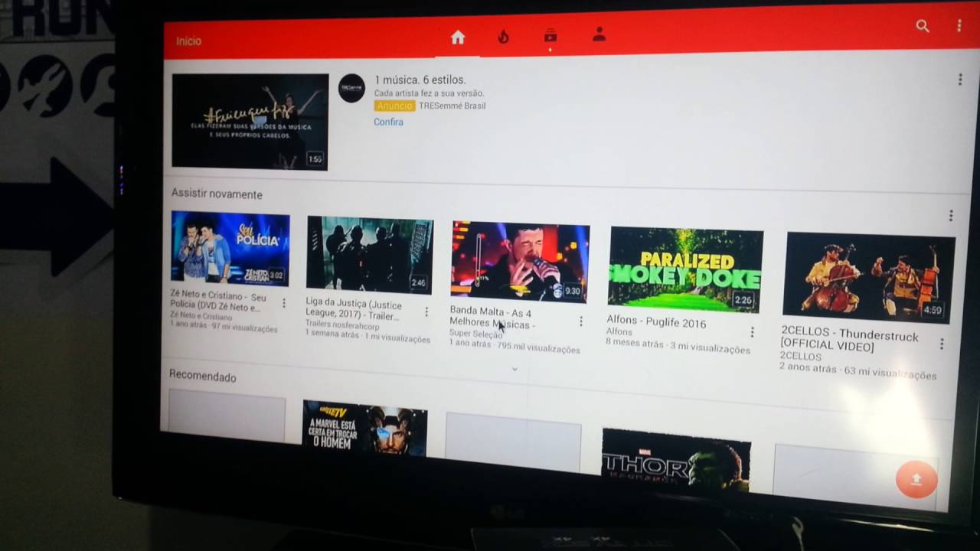Open the Home tab icon
980x551 pixels.
pos(458,37)
